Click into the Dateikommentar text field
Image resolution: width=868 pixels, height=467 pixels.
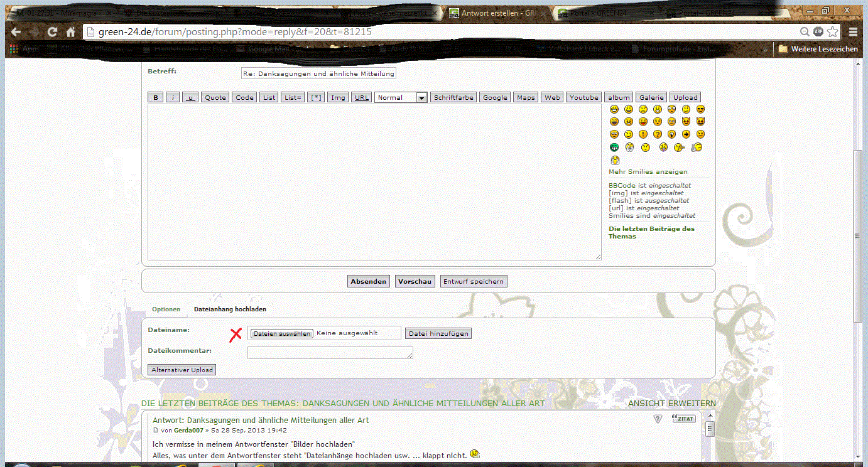tap(330, 353)
